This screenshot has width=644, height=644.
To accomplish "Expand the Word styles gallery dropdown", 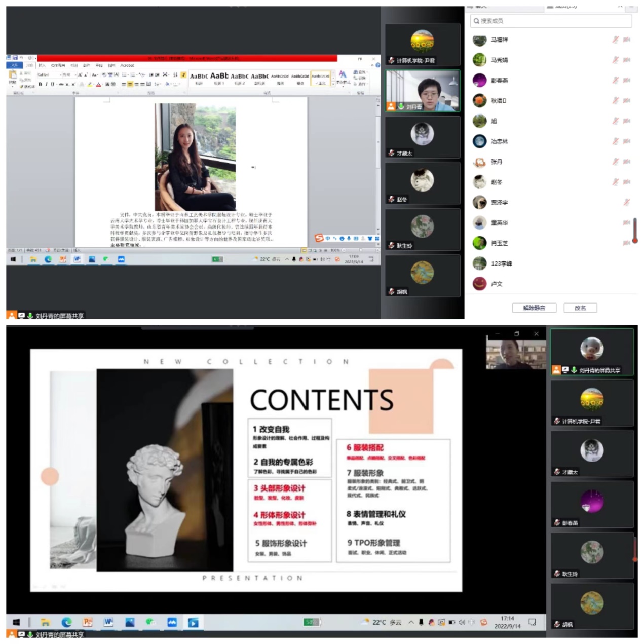I will [333, 84].
